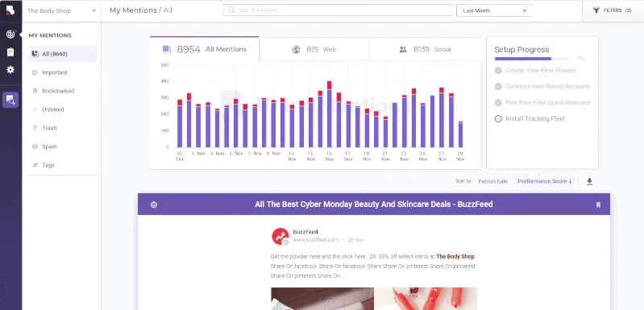Click the stacked pages icon on All Mentions tab
This screenshot has height=310, width=644.
coord(166,50)
